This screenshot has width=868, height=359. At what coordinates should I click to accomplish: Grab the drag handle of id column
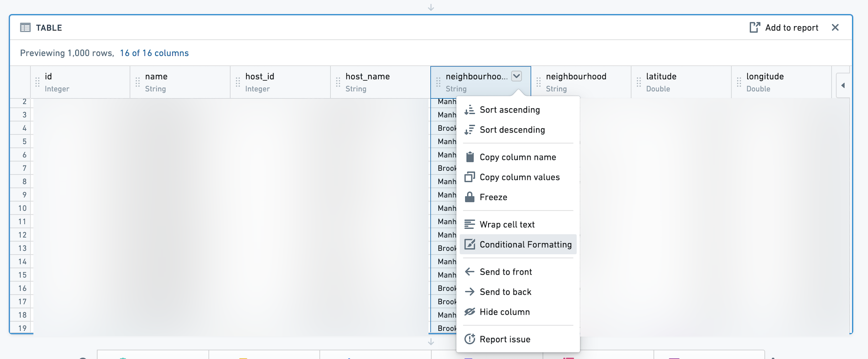pyautogui.click(x=37, y=82)
